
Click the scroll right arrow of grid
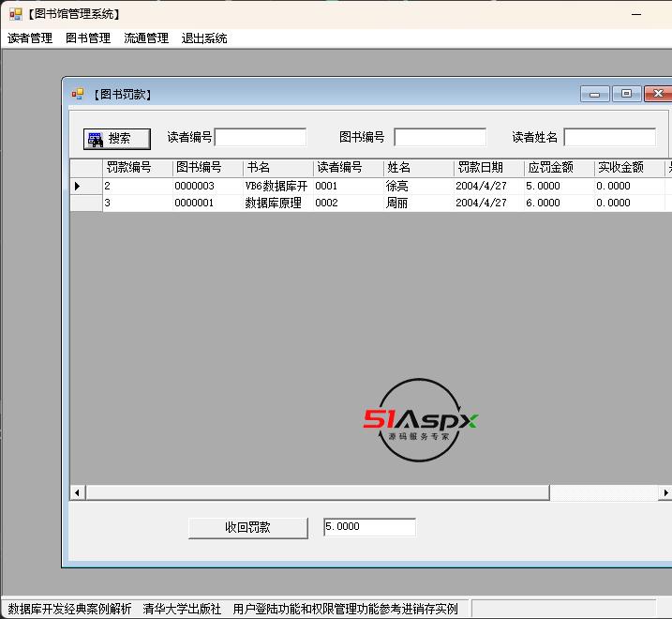pyautogui.click(x=665, y=492)
